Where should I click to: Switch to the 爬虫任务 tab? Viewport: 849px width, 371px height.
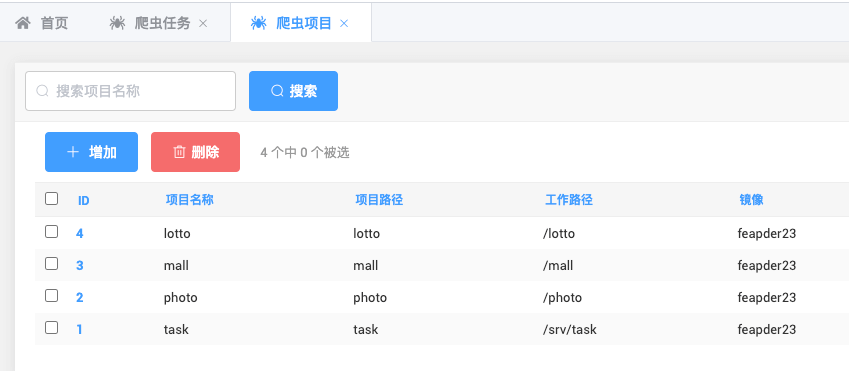[x=159, y=23]
